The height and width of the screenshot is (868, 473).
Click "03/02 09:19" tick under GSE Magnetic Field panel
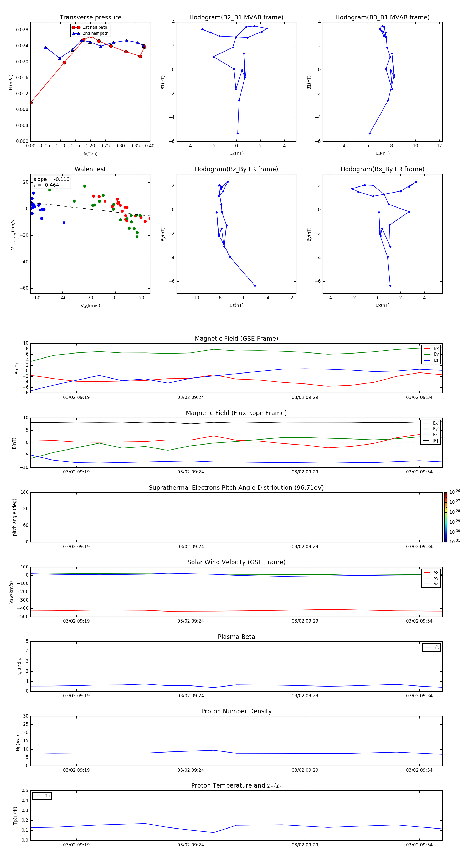(76, 398)
